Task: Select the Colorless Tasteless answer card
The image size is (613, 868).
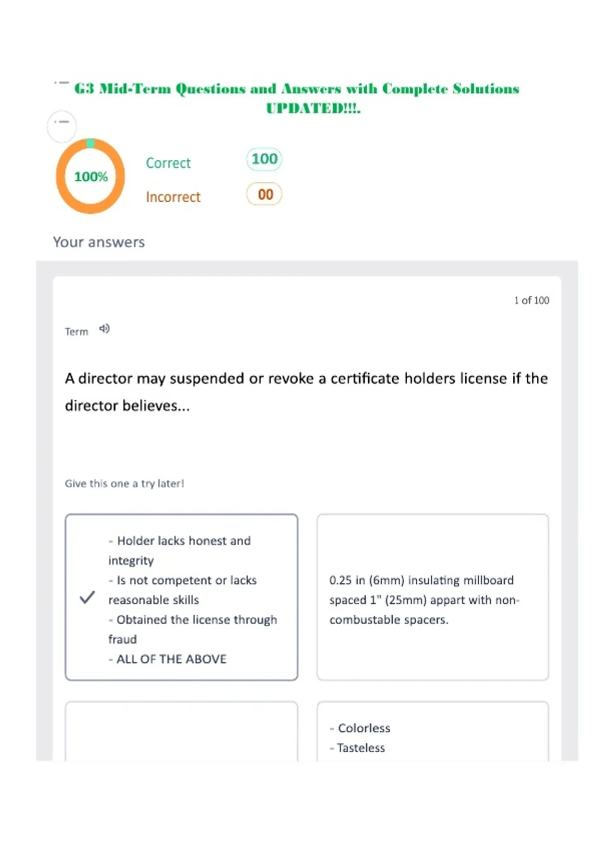Action: click(x=433, y=731)
